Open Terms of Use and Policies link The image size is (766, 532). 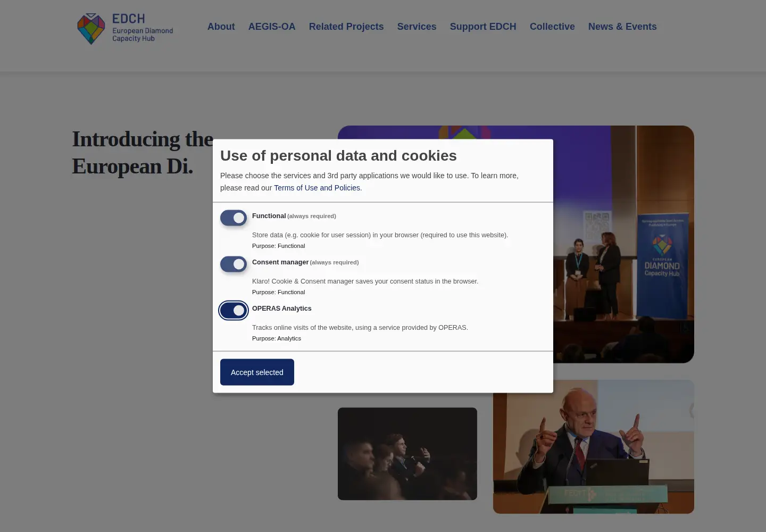point(317,188)
